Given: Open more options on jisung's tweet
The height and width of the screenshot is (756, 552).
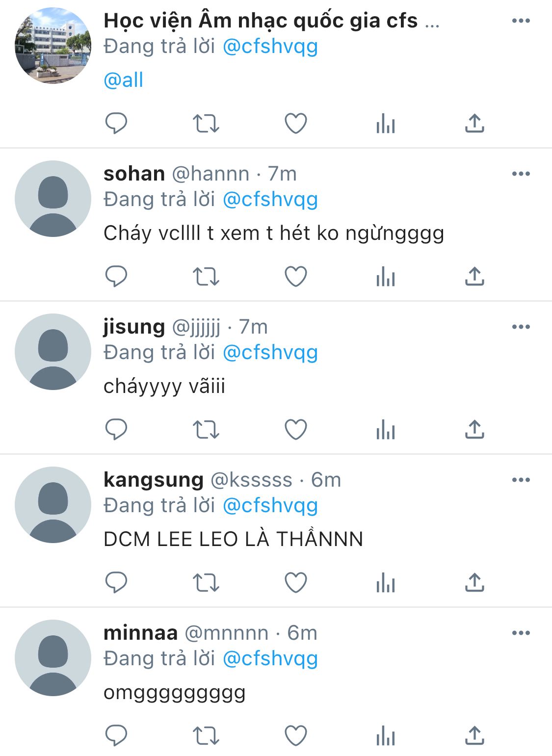Looking at the screenshot, I should (521, 327).
